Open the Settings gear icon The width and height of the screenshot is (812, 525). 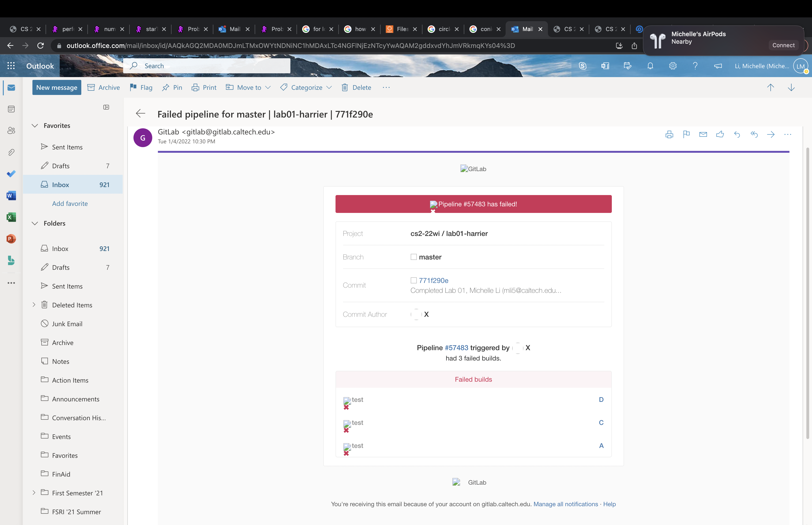click(673, 66)
